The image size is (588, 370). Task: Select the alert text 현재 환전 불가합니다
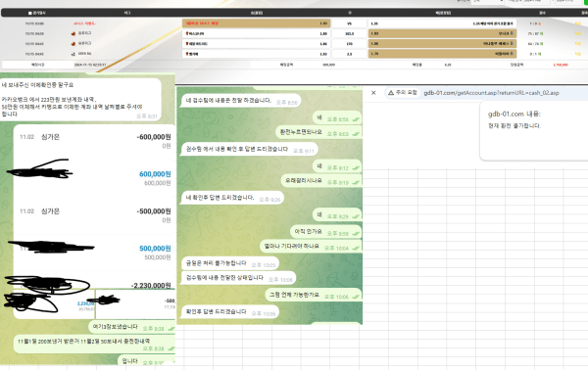[x=514, y=126]
